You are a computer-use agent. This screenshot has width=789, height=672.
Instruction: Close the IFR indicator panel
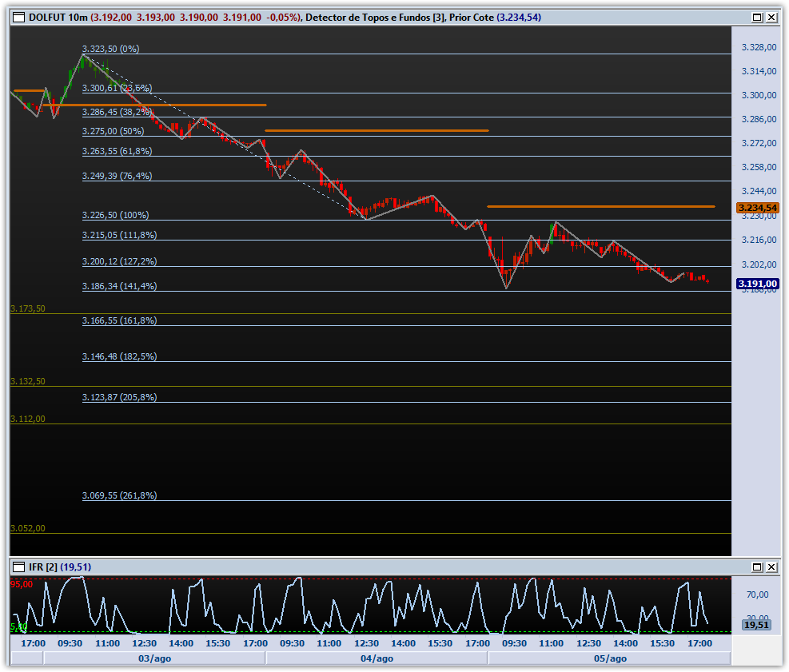pyautogui.click(x=772, y=567)
